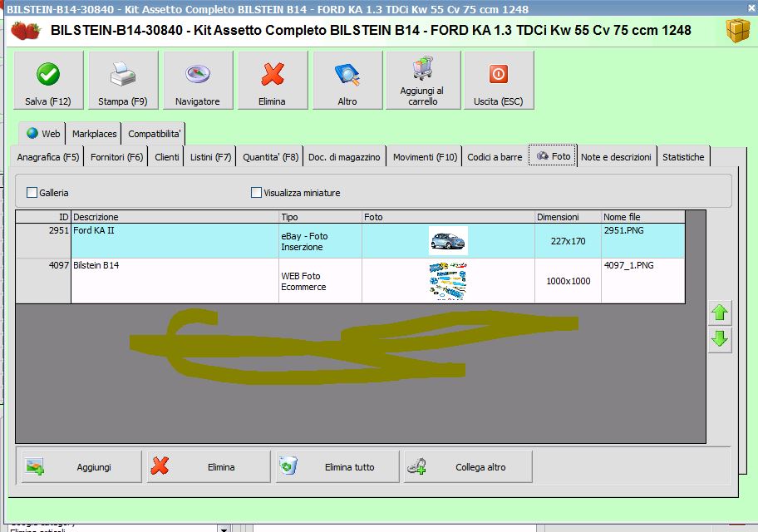
Task: Open the Codici a barre tab
Action: tap(495, 157)
